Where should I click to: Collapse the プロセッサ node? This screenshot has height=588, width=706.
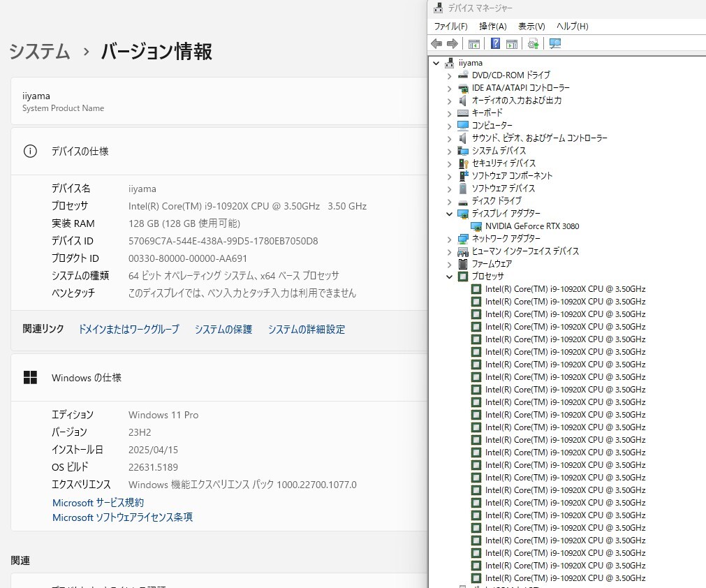click(449, 277)
